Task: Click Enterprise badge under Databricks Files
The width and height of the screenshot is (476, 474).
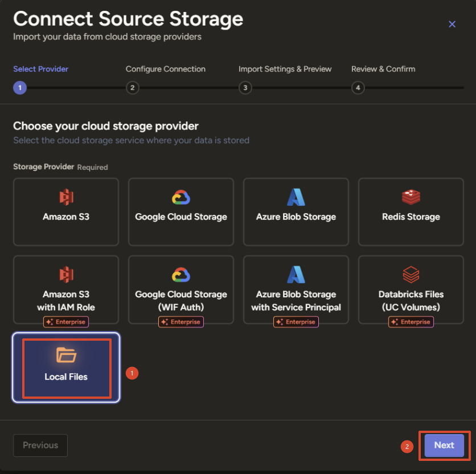Action: coord(411,322)
